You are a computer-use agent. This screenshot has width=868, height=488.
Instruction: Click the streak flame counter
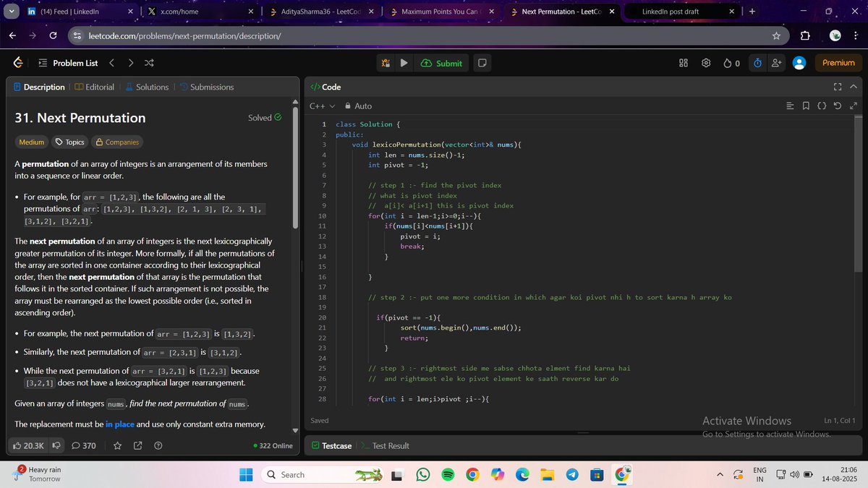[x=732, y=63]
